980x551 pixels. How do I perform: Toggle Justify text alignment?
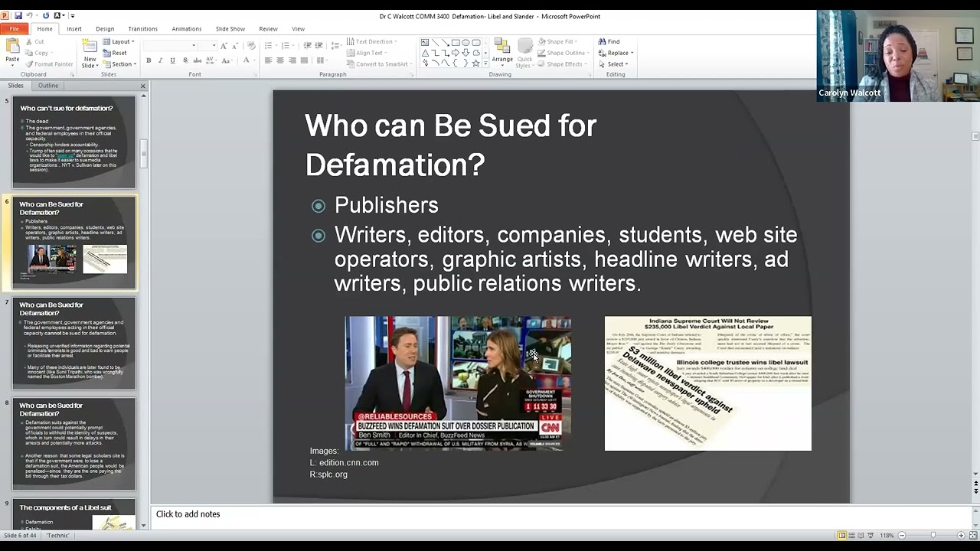[305, 60]
